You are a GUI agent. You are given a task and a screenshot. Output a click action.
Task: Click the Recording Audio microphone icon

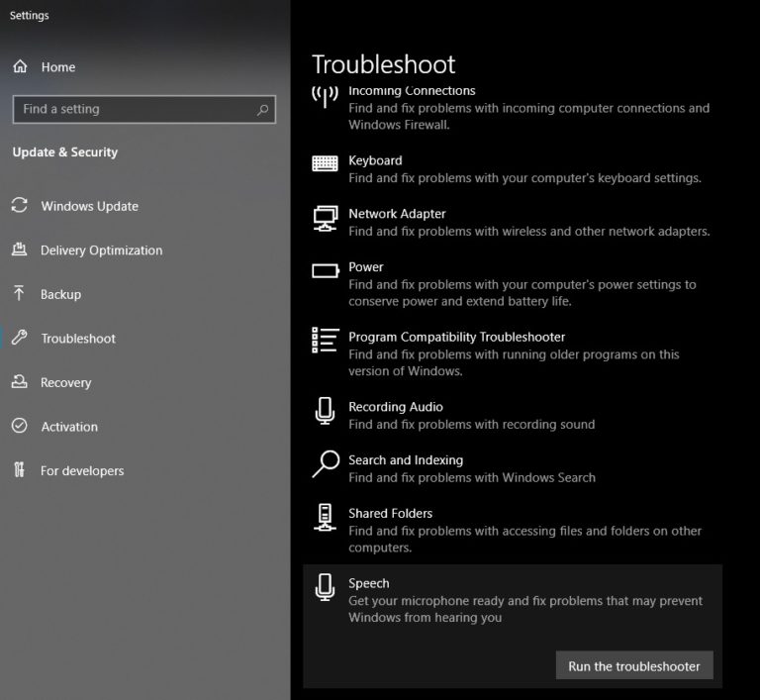325,411
